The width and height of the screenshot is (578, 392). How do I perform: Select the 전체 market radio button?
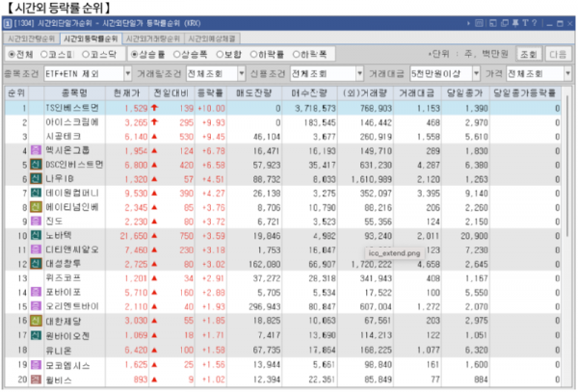pos(12,55)
